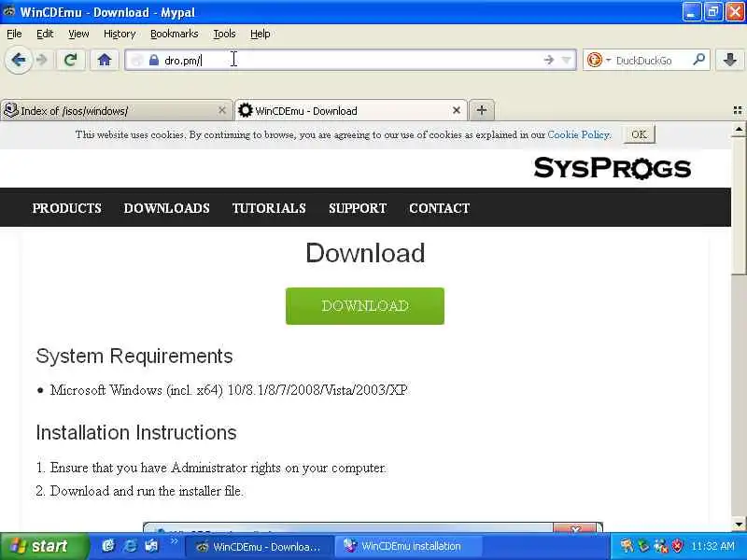Launch Internet Explorer from quick launch
747x560 pixels.
click(130, 546)
